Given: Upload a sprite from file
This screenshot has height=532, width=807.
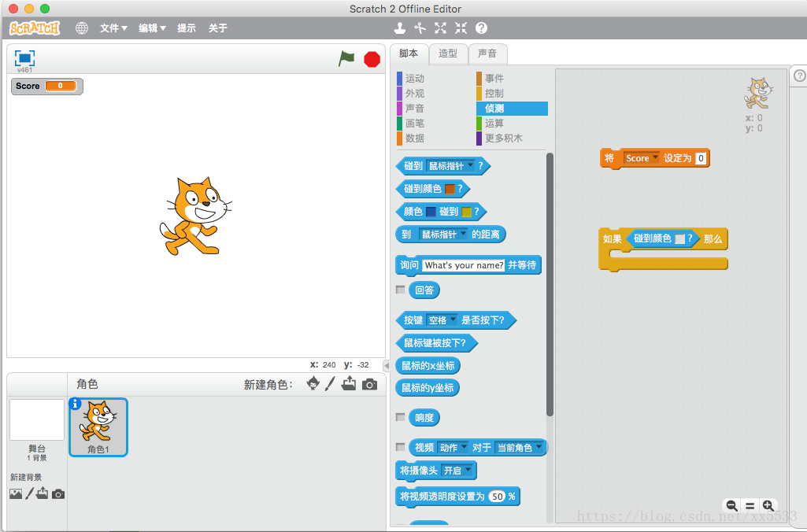Looking at the screenshot, I should (349, 383).
